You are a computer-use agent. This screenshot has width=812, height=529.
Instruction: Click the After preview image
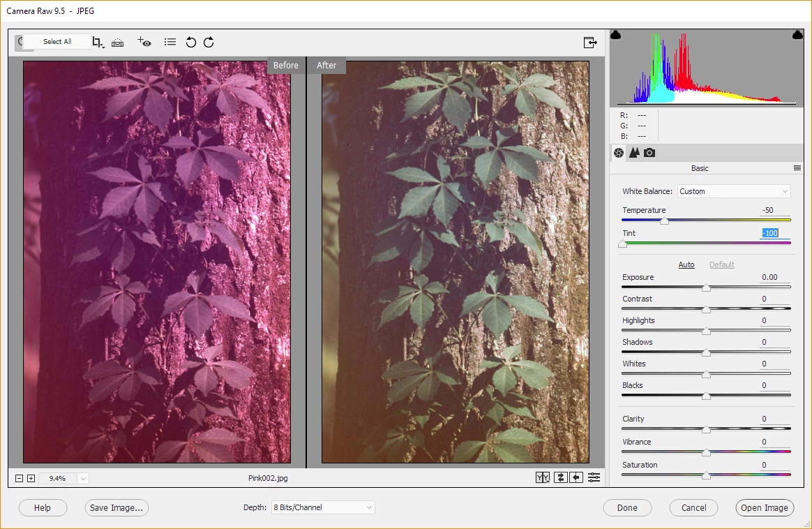[456, 262]
